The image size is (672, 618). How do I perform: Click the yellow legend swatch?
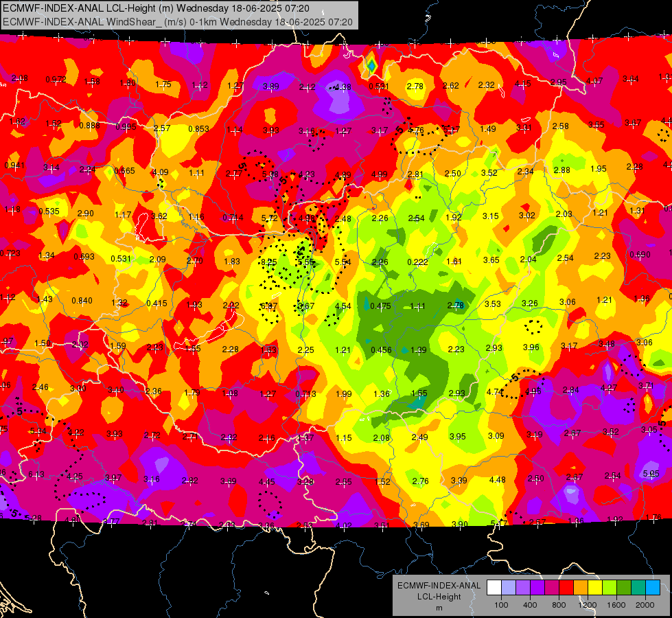tap(595, 588)
